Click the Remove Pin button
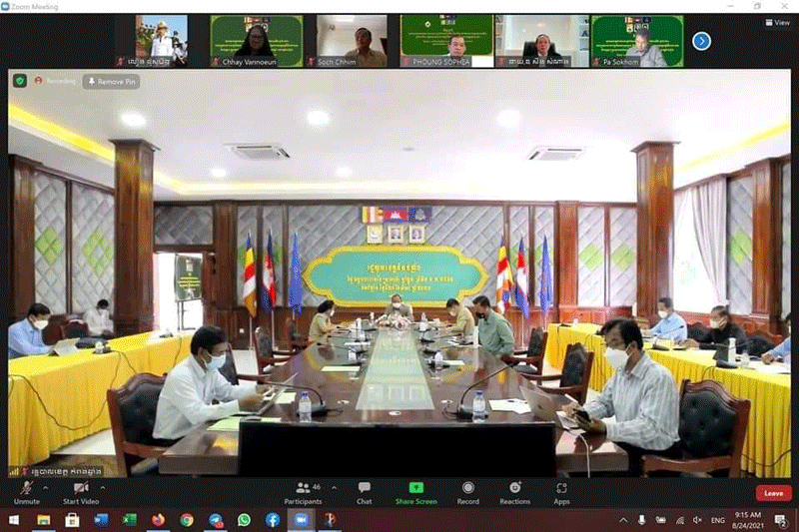799x532 pixels. pos(111,82)
